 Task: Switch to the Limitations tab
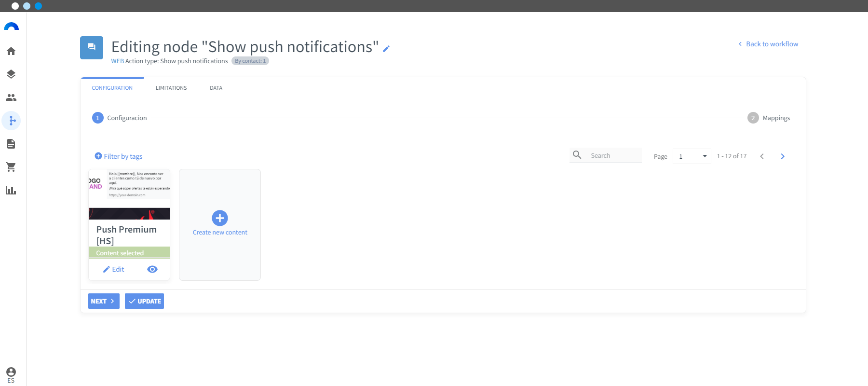tap(171, 88)
